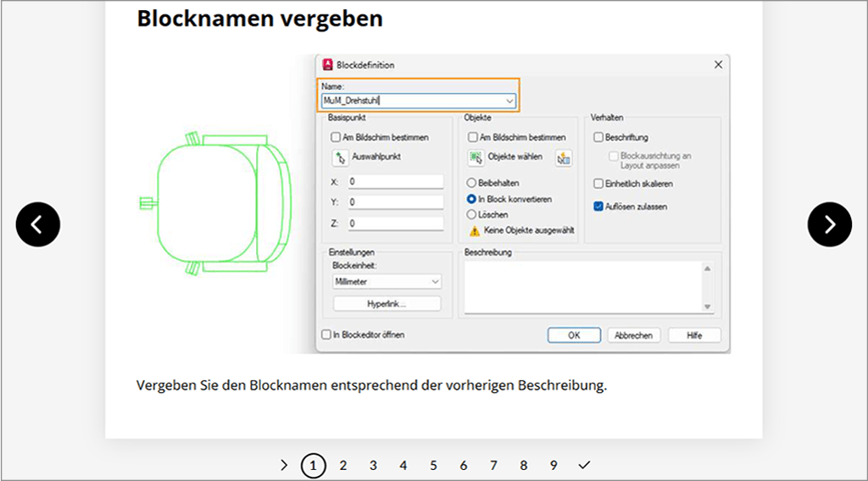Click the Vergeben Sie den Blocknamen instruction text
868x481 pixels.
tap(371, 385)
